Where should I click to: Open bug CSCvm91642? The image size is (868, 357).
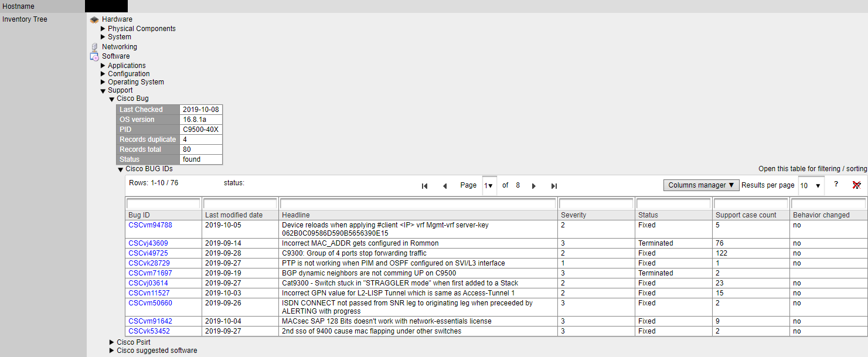tap(150, 321)
